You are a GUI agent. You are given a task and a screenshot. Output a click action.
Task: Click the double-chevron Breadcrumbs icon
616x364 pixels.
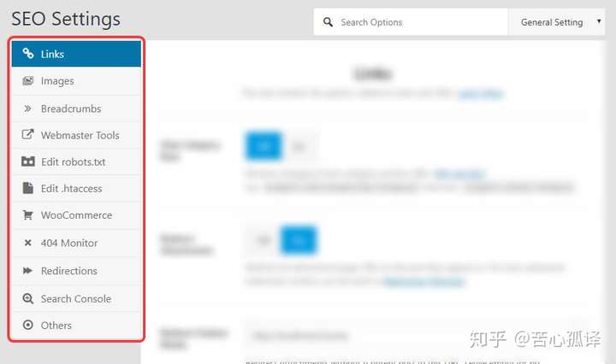(27, 109)
